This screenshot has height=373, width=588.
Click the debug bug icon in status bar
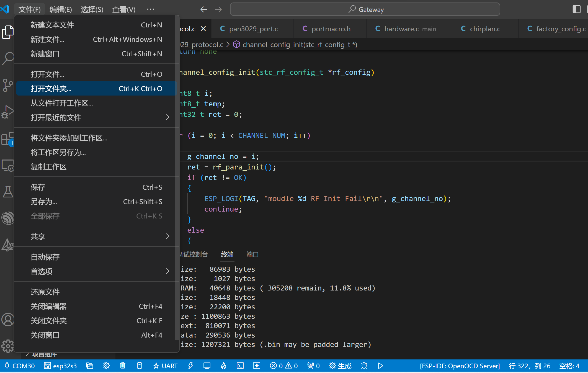coord(364,366)
